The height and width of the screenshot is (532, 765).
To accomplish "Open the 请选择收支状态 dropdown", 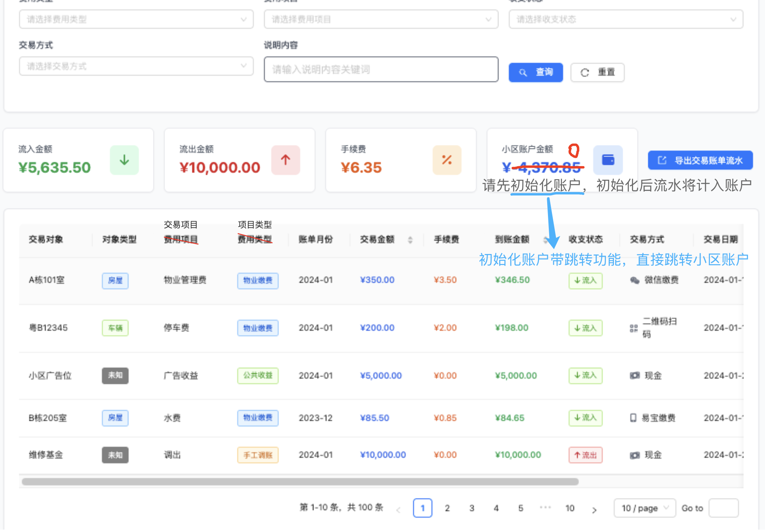I will pyautogui.click(x=626, y=19).
